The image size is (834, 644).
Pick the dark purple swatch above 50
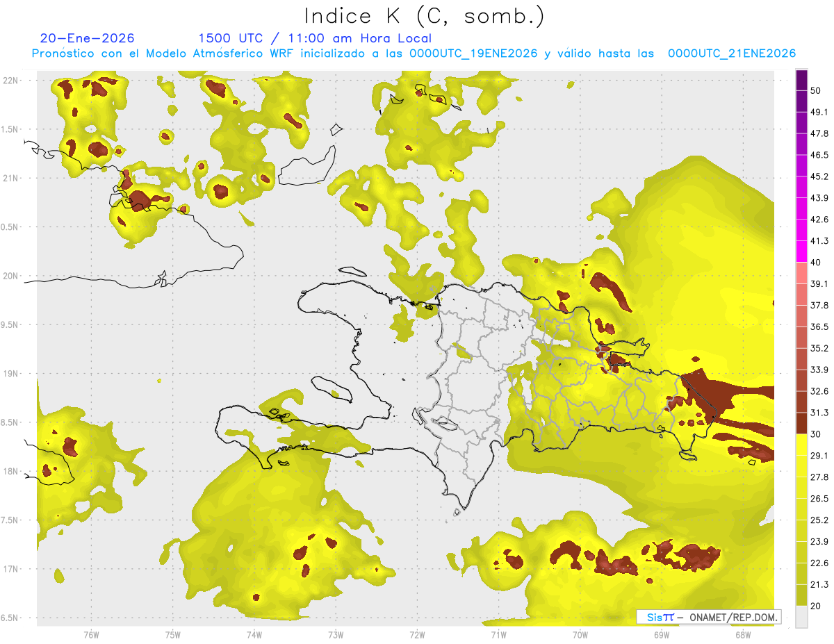(x=801, y=80)
